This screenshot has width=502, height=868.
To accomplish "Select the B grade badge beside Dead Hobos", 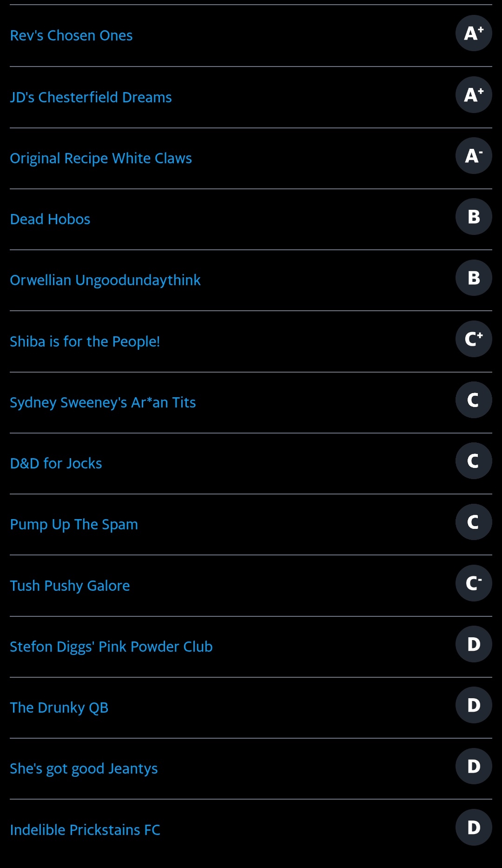I will (x=473, y=217).
